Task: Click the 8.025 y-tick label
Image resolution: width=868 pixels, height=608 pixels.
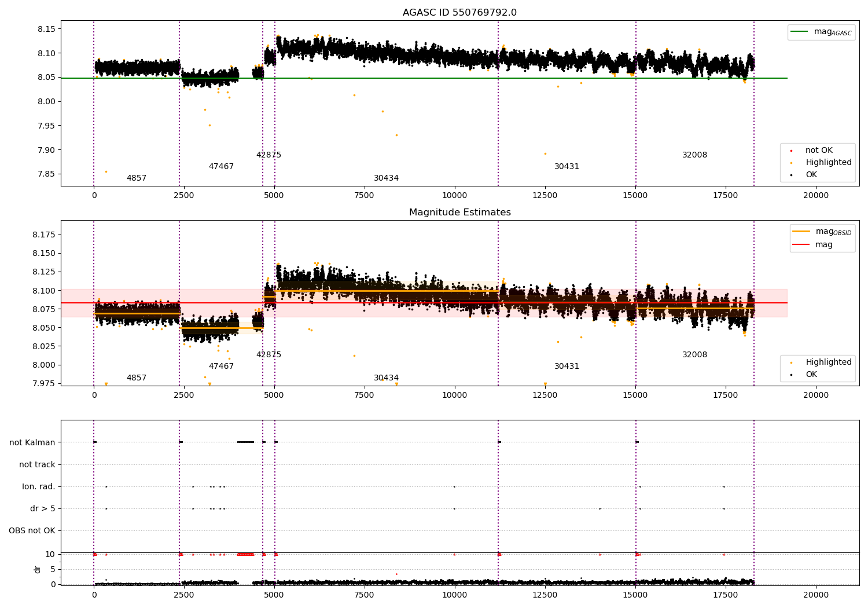Action: (44, 346)
